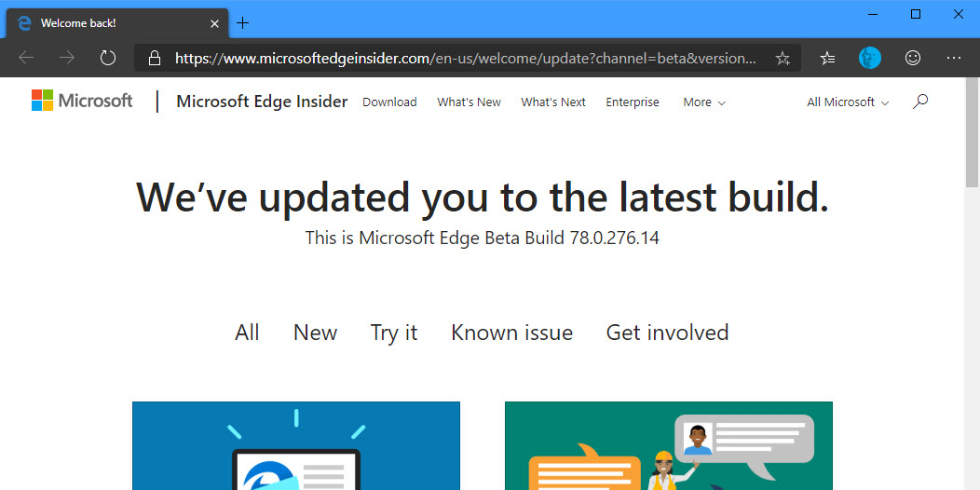Open the Microsoft Edge Insider home link
Image resolution: width=980 pixels, height=490 pixels.
coord(262,102)
